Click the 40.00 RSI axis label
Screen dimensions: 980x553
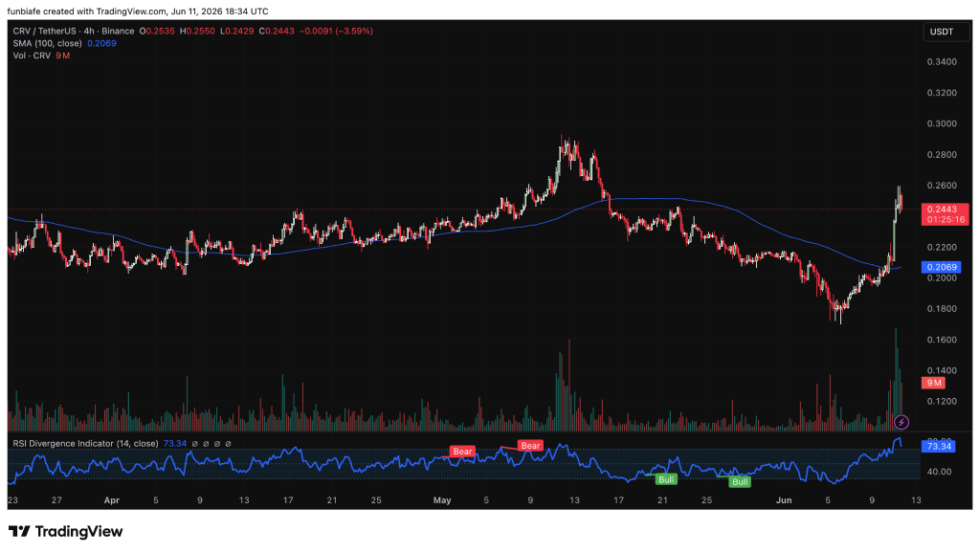click(x=939, y=472)
